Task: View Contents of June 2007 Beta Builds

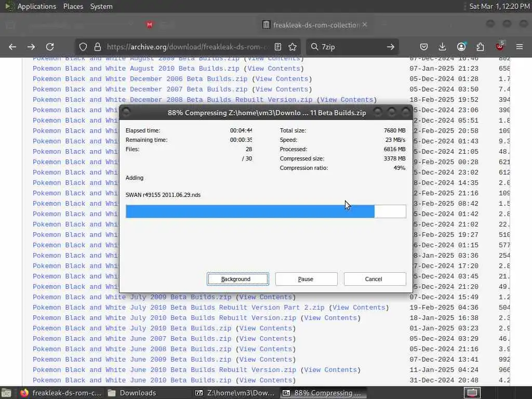Action: coord(265,339)
